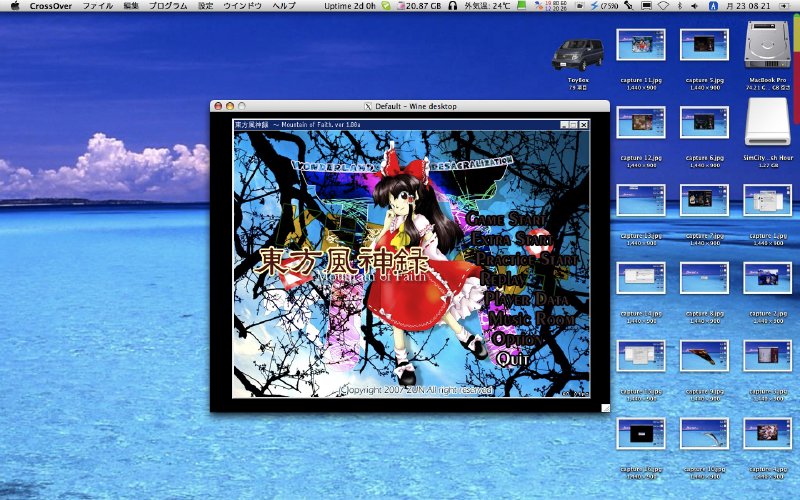
Task: Open the MacBook Pro hard drive icon
Action: pyautogui.click(x=767, y=45)
